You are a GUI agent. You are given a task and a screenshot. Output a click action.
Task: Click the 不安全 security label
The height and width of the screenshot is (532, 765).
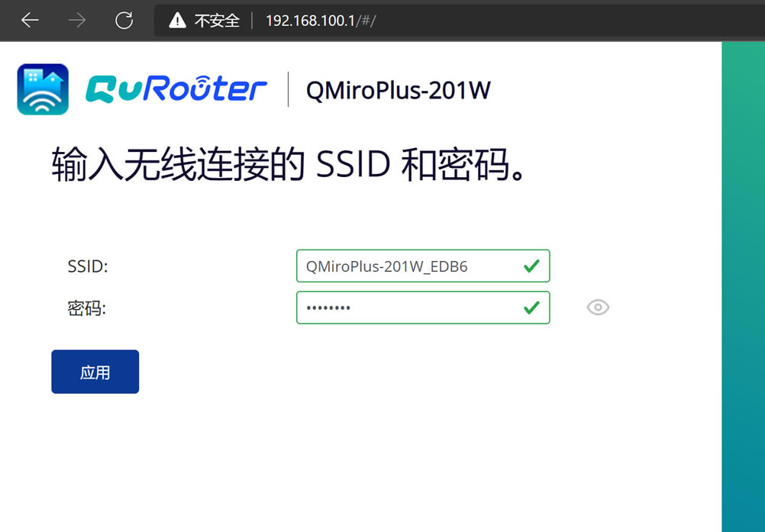[217, 21]
